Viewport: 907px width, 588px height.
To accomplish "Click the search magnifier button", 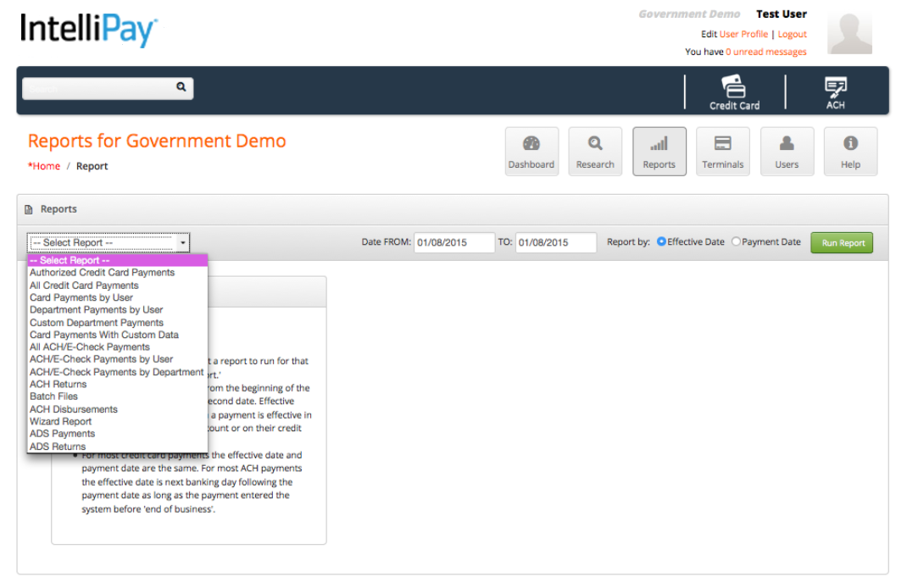I will click(x=180, y=88).
